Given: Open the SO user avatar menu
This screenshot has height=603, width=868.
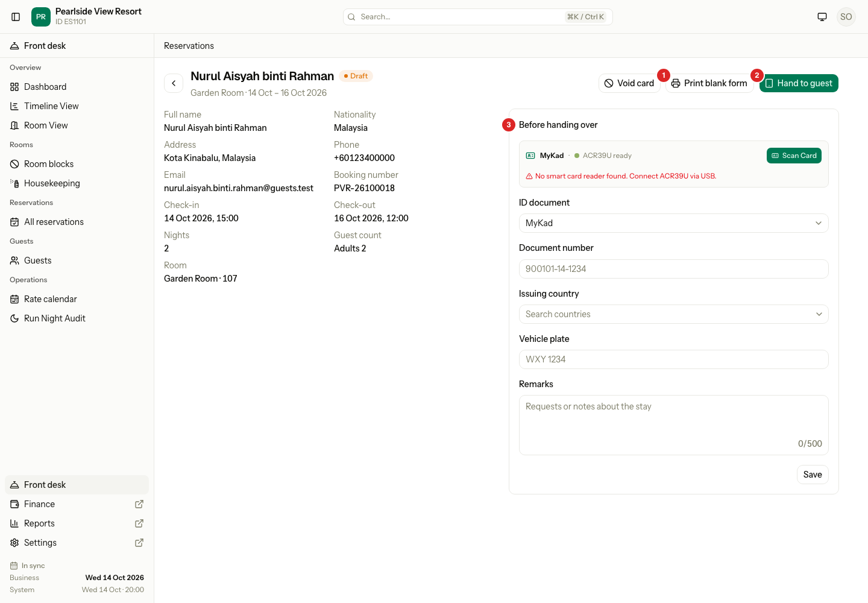Looking at the screenshot, I should coord(846,17).
